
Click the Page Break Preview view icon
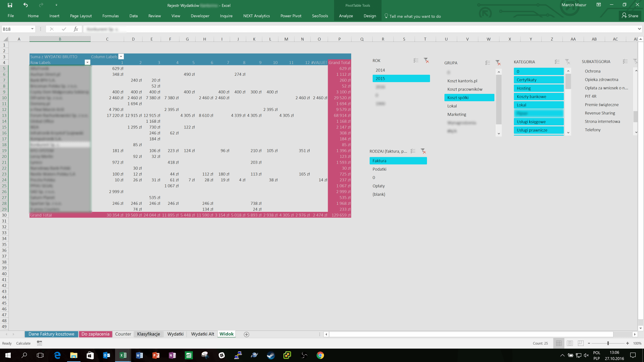click(581, 343)
